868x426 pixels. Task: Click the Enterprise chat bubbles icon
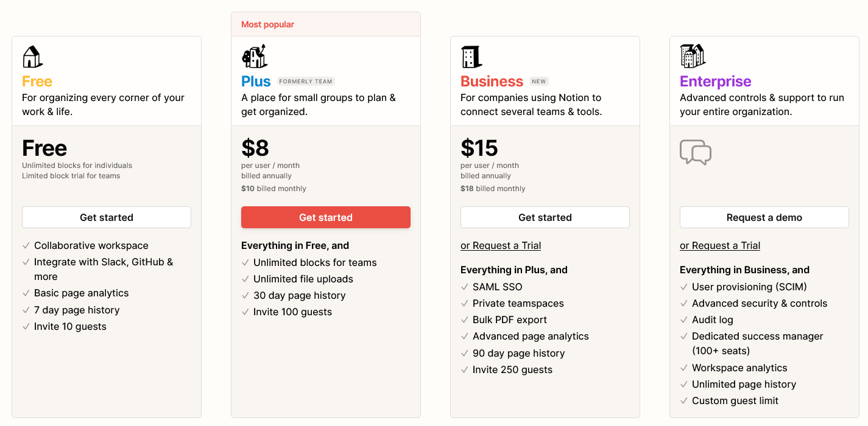tap(695, 152)
